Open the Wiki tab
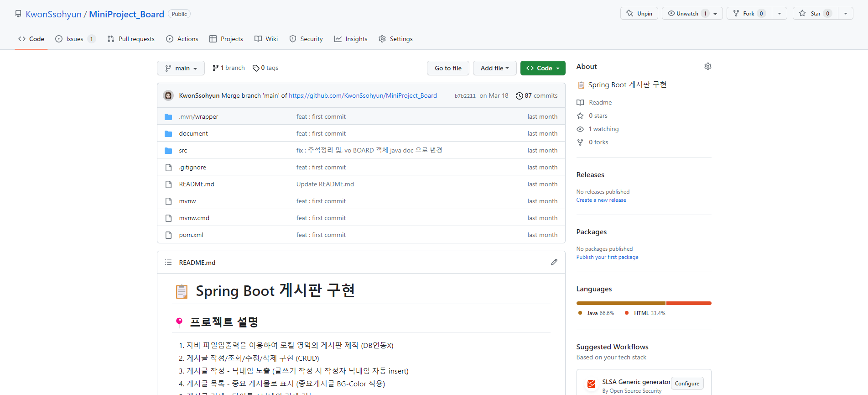 (266, 39)
